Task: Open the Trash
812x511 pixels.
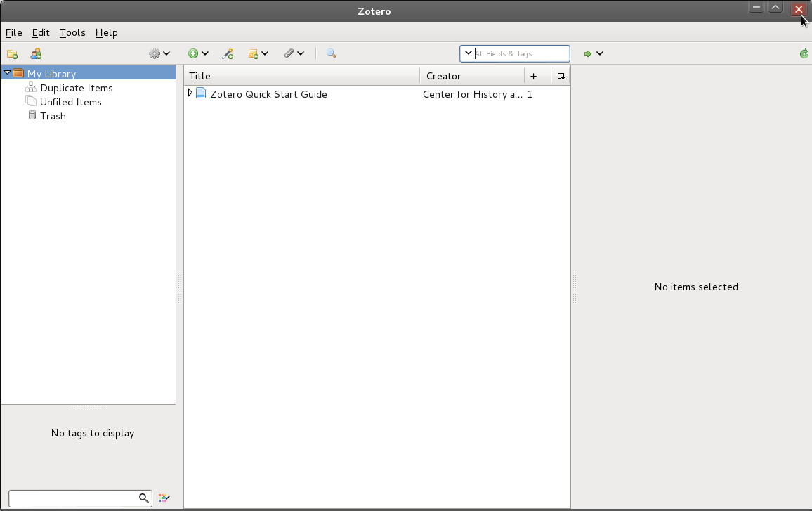Action: pos(51,116)
